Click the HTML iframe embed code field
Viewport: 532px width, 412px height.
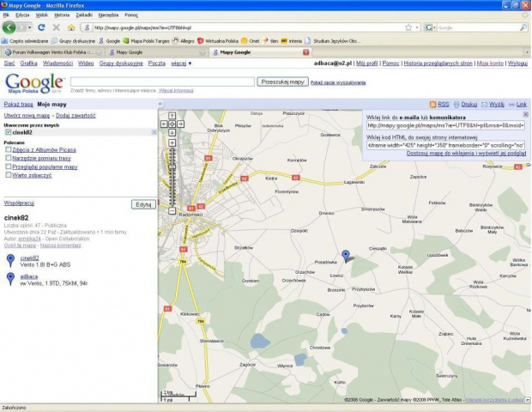(x=445, y=145)
